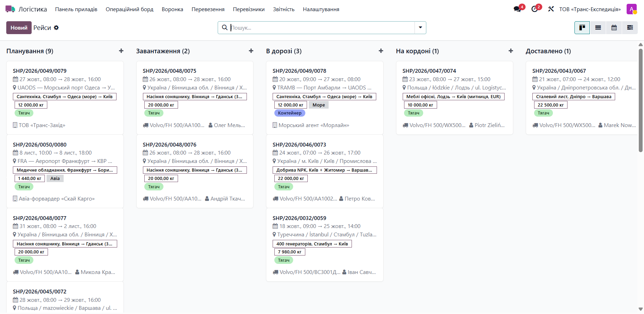Add a card in the На кордоні column
Screen dimensions: 644x314
pos(511,51)
